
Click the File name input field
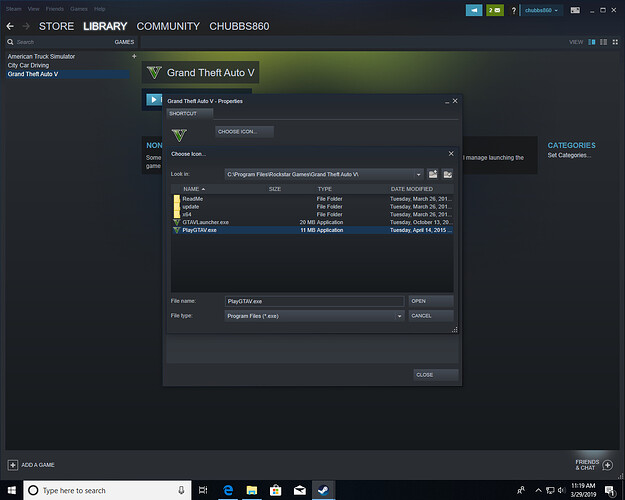(x=314, y=300)
